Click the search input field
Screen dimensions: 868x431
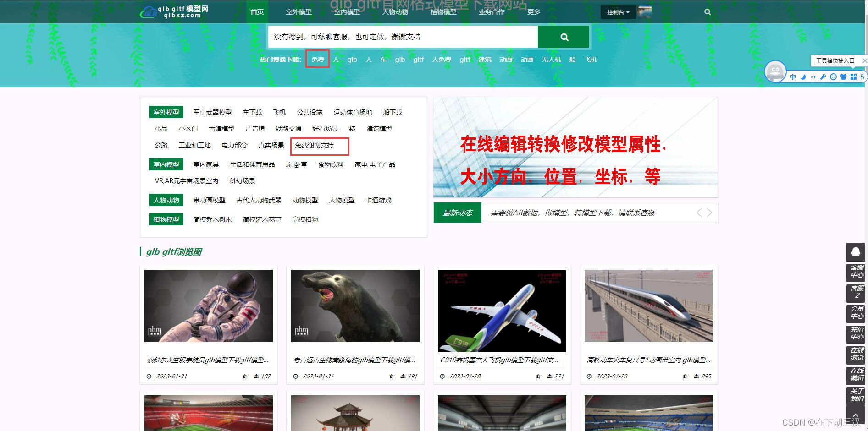pyautogui.click(x=403, y=37)
